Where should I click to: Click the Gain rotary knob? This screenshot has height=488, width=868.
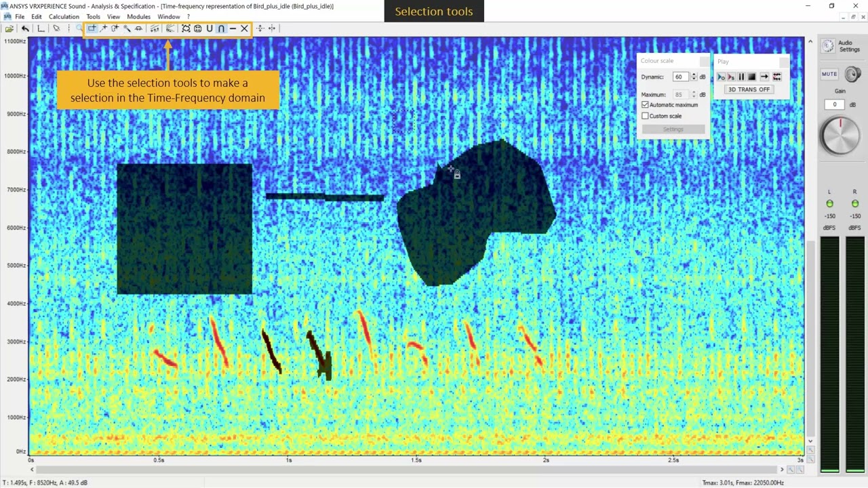(840, 134)
